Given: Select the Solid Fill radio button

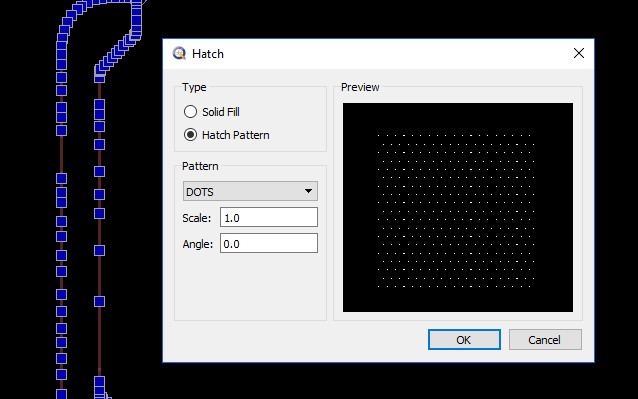Looking at the screenshot, I should pyautogui.click(x=190, y=111).
